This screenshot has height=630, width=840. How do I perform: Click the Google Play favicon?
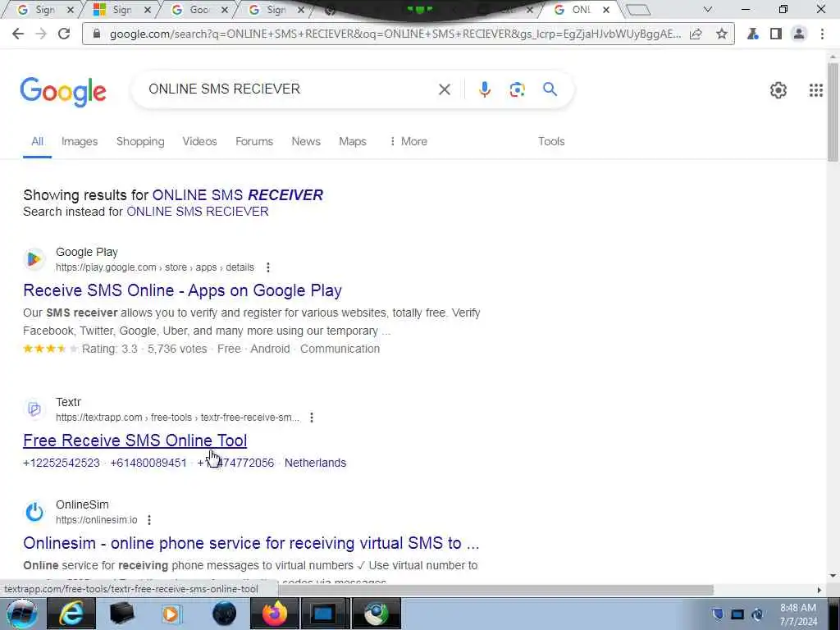coord(34,259)
